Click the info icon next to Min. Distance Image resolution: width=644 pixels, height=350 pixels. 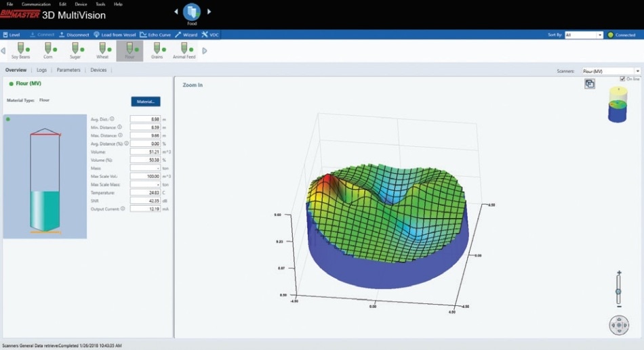(120, 127)
